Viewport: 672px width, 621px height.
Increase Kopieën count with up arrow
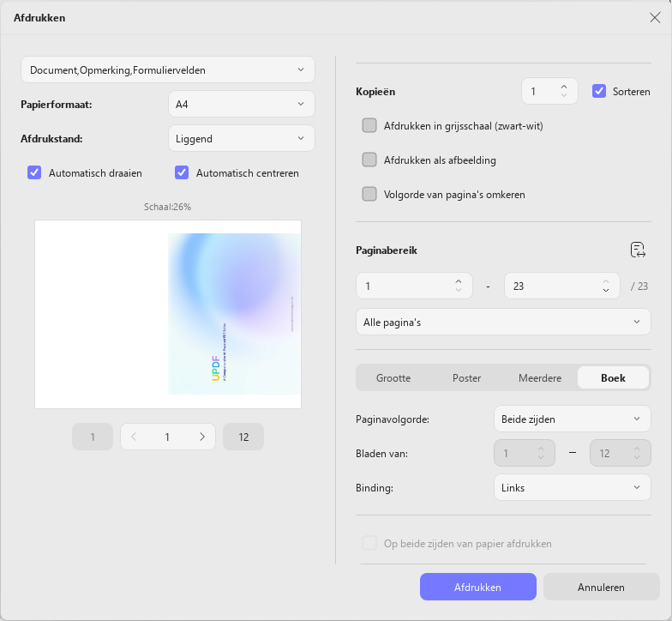[x=564, y=87]
